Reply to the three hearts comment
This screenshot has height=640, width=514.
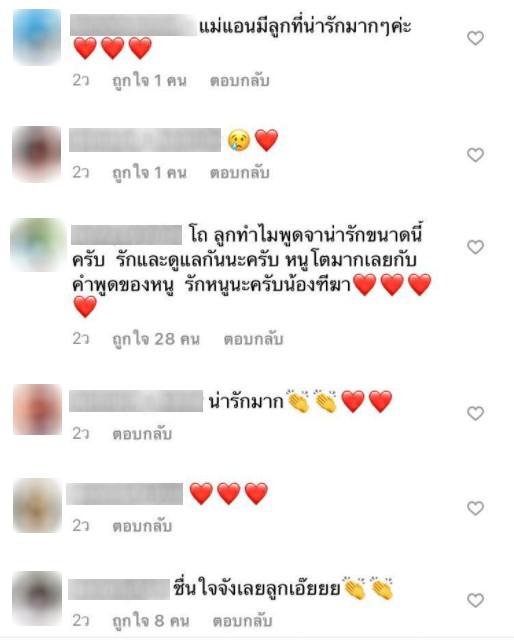(142, 526)
